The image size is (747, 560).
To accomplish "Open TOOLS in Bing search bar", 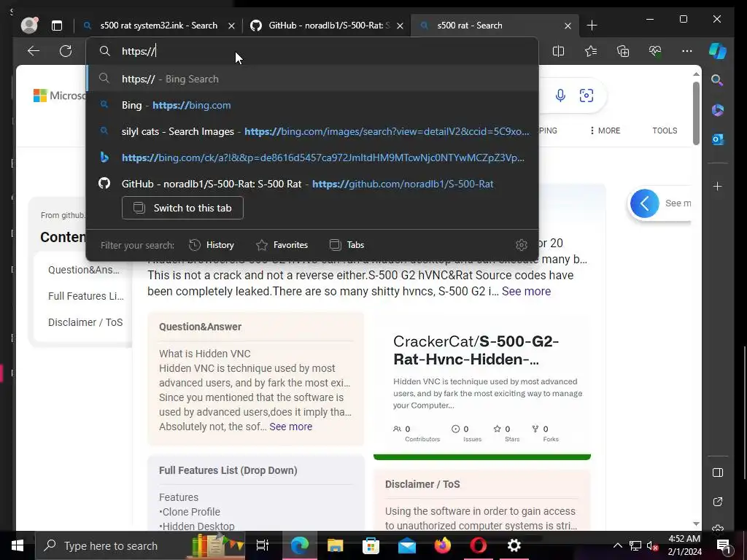I will [x=665, y=131].
